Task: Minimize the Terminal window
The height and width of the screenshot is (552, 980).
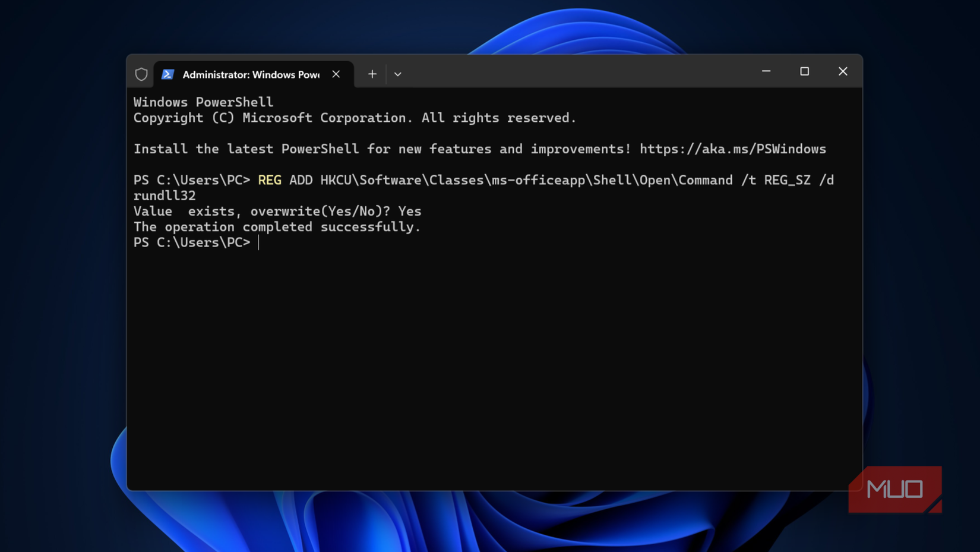Action: click(x=766, y=71)
